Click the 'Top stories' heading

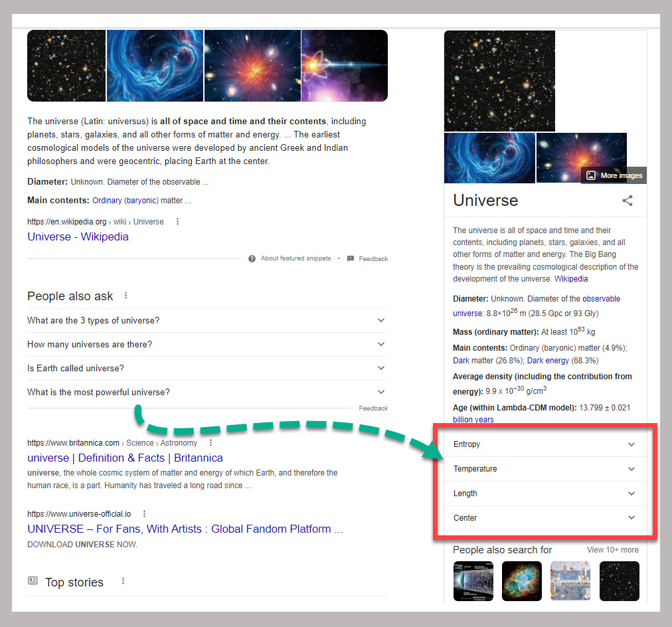(x=74, y=582)
